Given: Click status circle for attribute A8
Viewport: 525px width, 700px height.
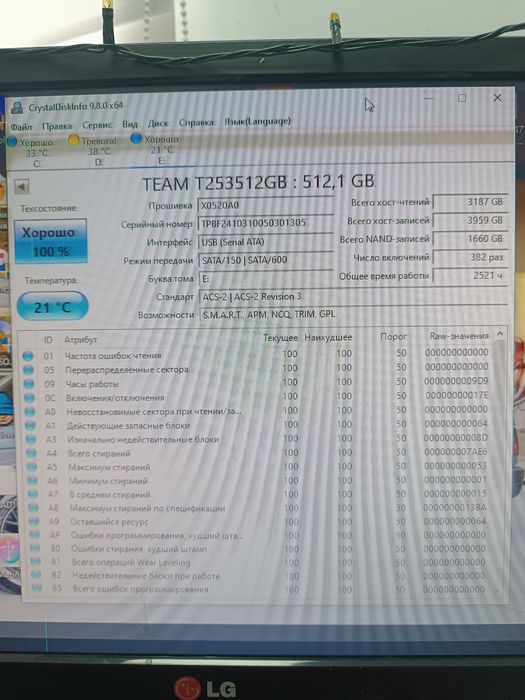Looking at the screenshot, I should pyautogui.click(x=33, y=508).
